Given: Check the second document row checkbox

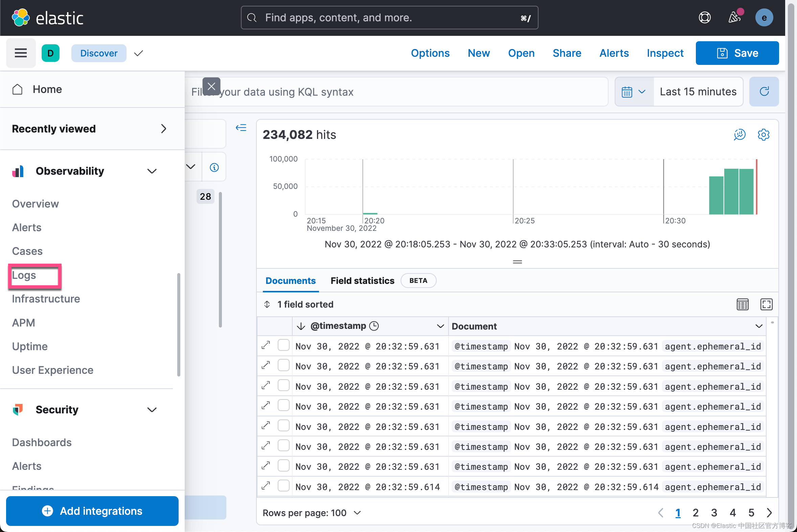Looking at the screenshot, I should click(x=283, y=365).
